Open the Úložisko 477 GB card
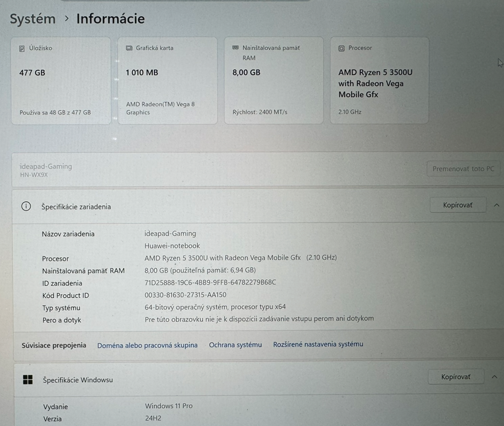Image resolution: width=504 pixels, height=426 pixels. tap(61, 81)
